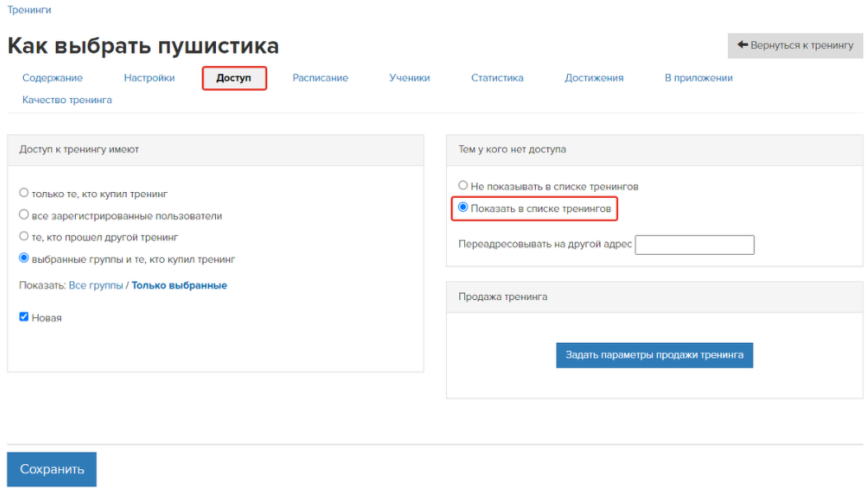868x493 pixels.
Task: Click the Сохранить button
Action: 52,469
